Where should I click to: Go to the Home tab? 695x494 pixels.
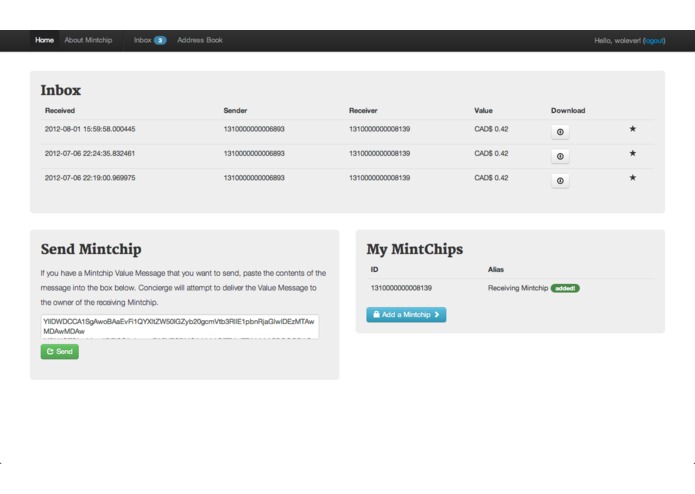point(44,40)
